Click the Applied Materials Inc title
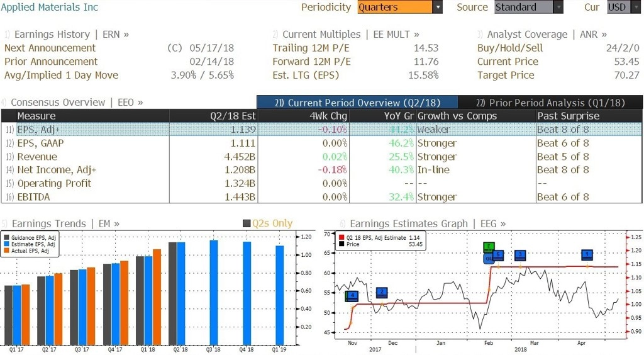The image size is (644, 355). tap(50, 7)
